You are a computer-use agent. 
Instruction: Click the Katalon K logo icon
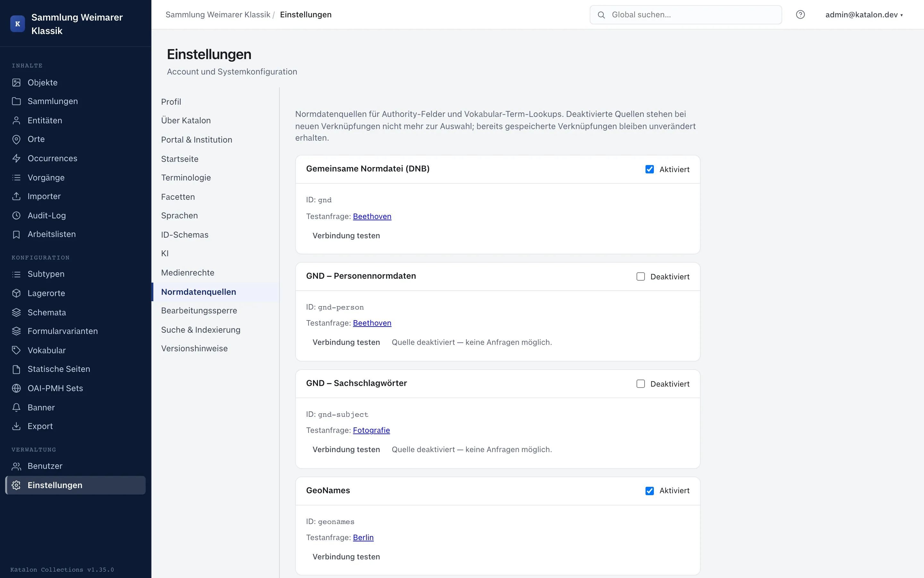[x=18, y=24]
